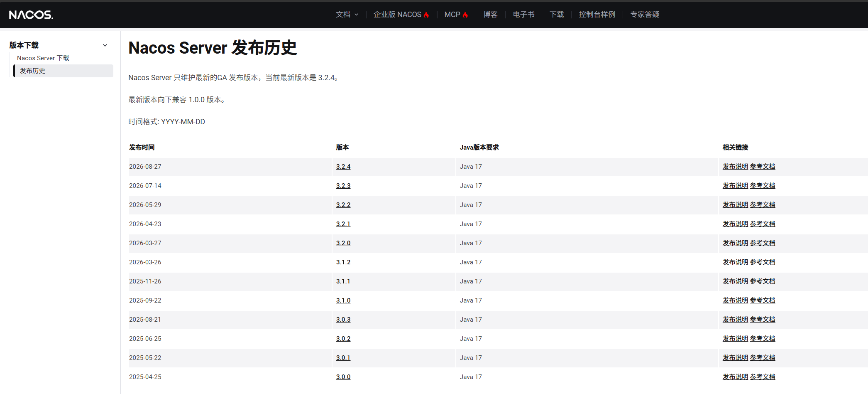Open 发布说明 for version 3.2.0

click(735, 243)
